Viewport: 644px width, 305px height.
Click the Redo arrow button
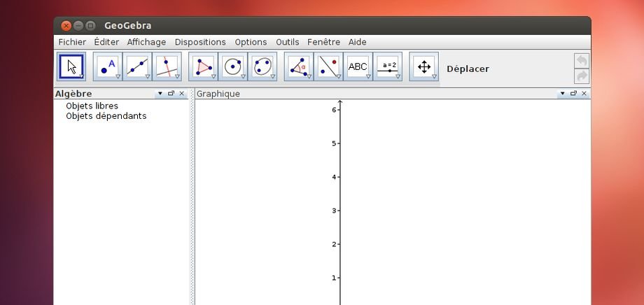click(x=581, y=76)
